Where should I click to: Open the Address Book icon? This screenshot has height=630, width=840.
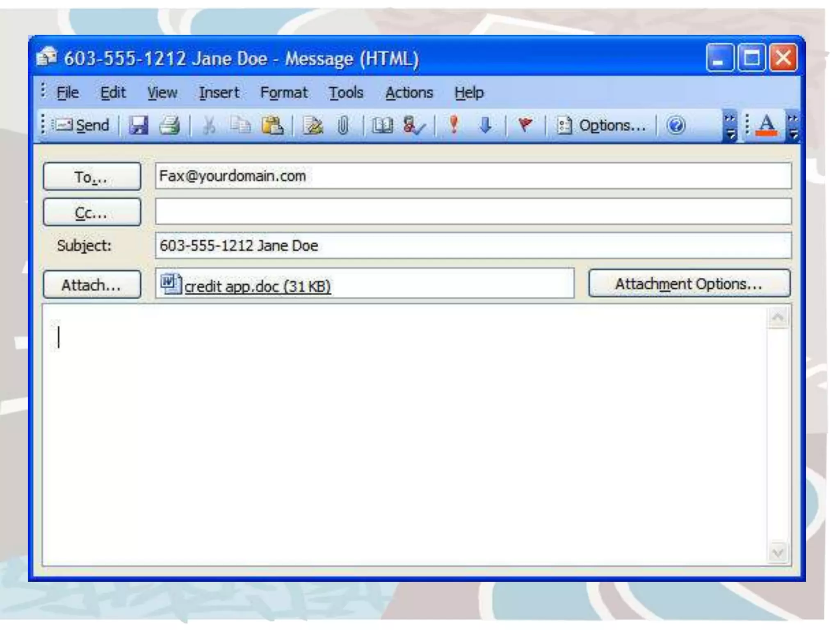(382, 125)
